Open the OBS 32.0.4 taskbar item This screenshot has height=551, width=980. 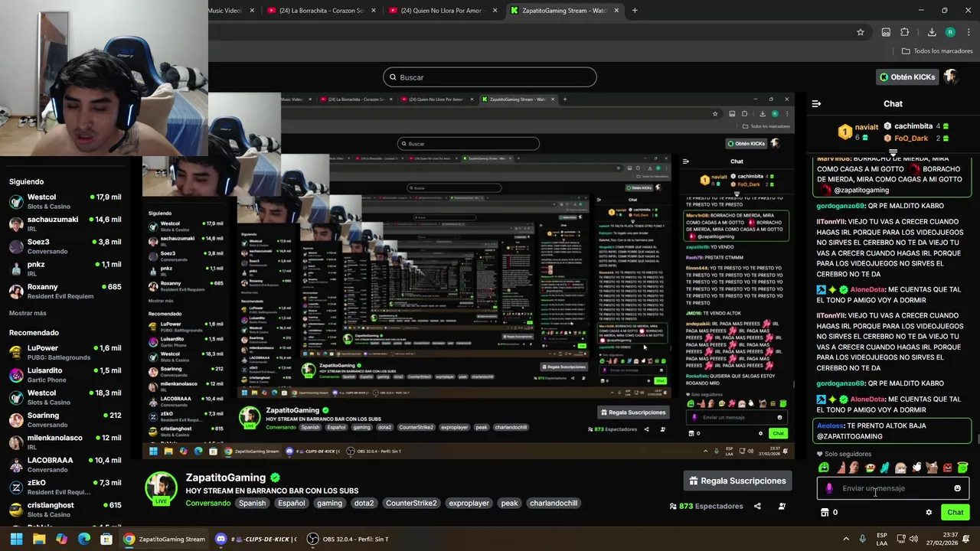coord(348,539)
